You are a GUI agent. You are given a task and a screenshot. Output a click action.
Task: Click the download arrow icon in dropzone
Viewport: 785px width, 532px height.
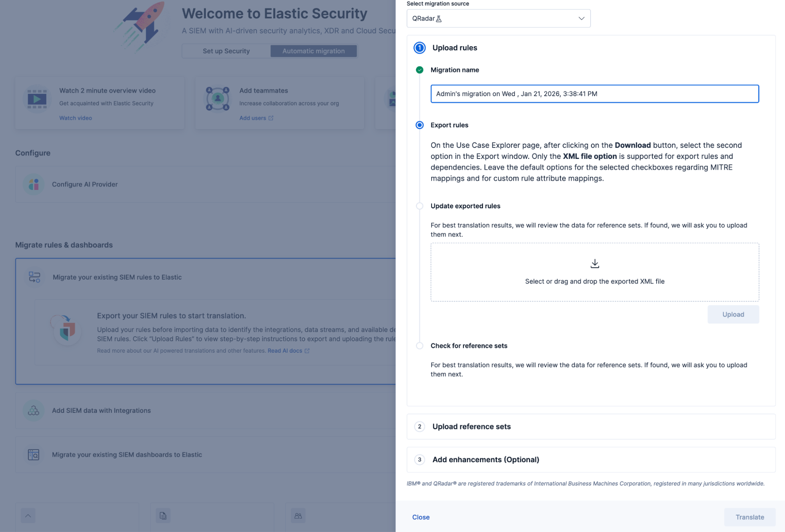pyautogui.click(x=595, y=264)
